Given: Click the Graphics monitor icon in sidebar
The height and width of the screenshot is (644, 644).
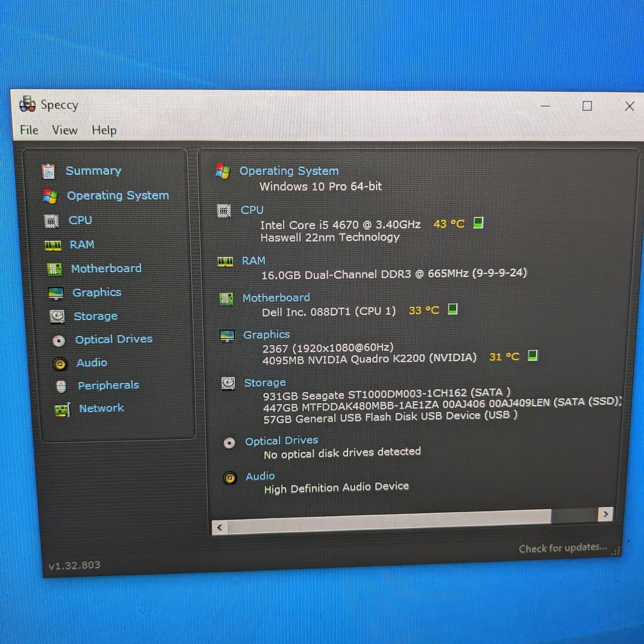Looking at the screenshot, I should 56,293.
